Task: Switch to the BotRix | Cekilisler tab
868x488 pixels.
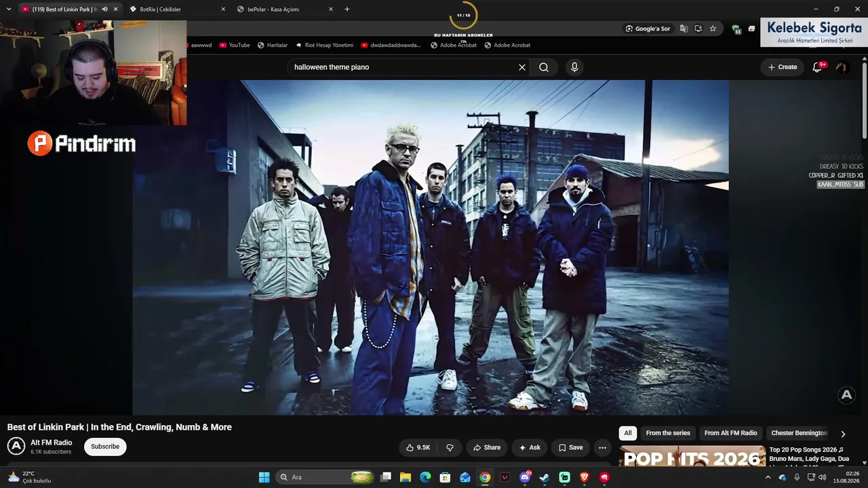Action: point(178,9)
